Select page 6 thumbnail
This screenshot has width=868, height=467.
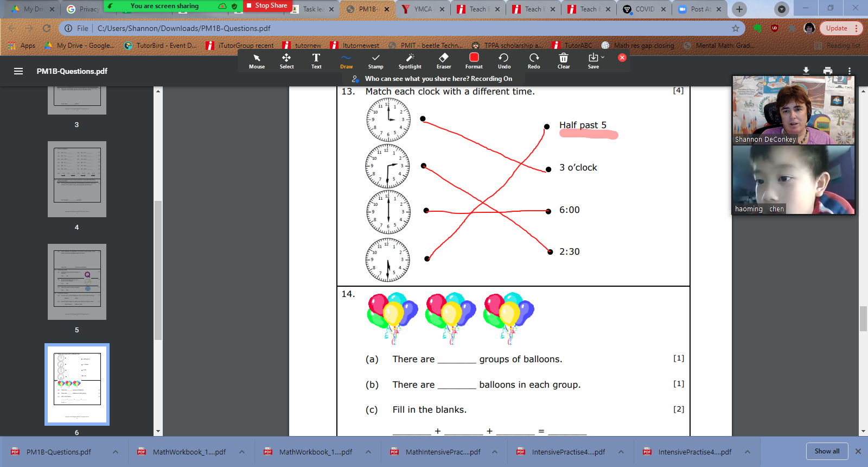77,384
